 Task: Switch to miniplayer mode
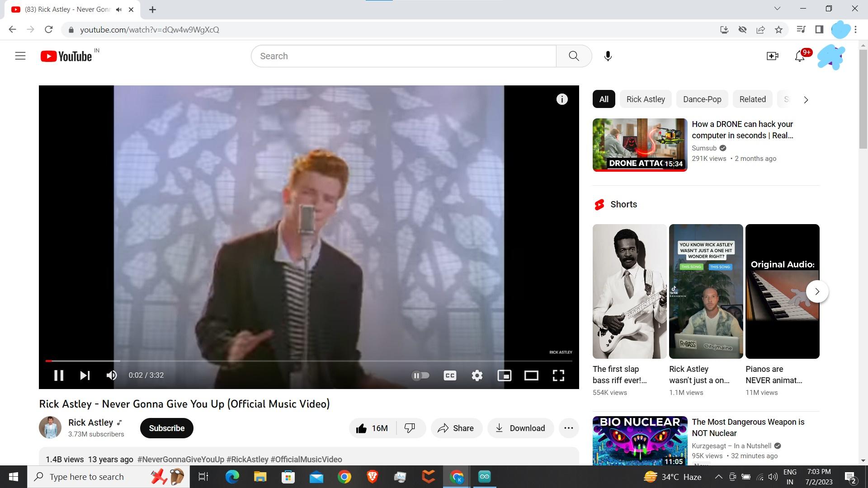tap(504, 375)
